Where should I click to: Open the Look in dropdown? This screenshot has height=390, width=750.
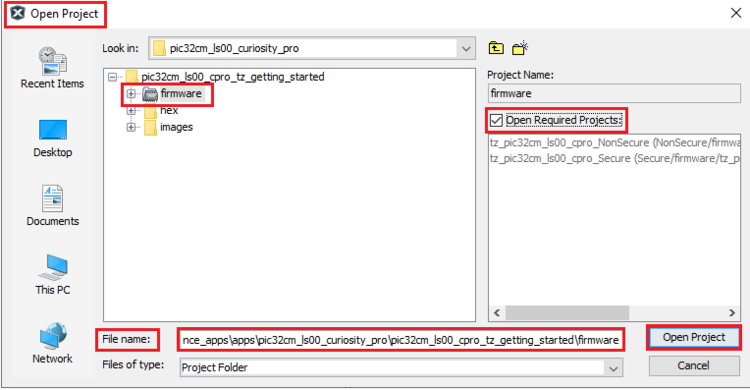(466, 48)
